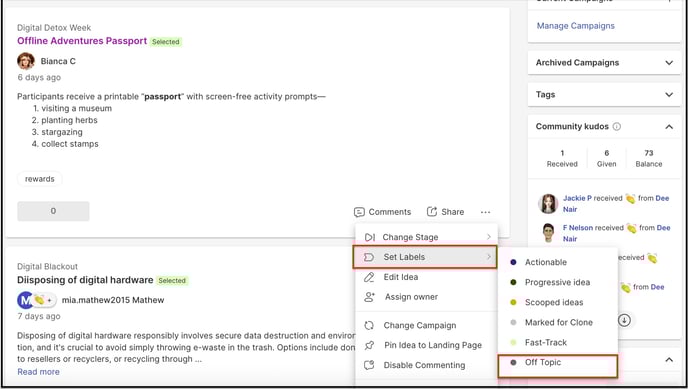Click F Nelson's avatar in kudos
The image size is (688, 389).
point(548,233)
